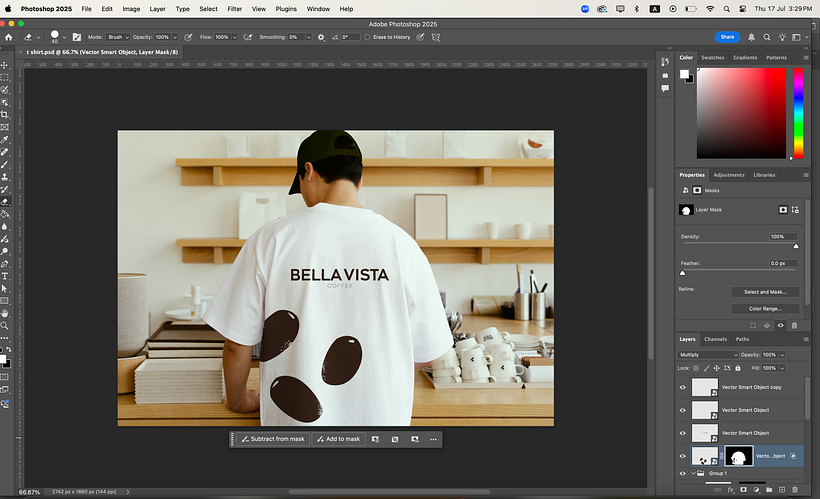Create a new layer plus icon
This screenshot has width=820, height=499.
[782, 490]
